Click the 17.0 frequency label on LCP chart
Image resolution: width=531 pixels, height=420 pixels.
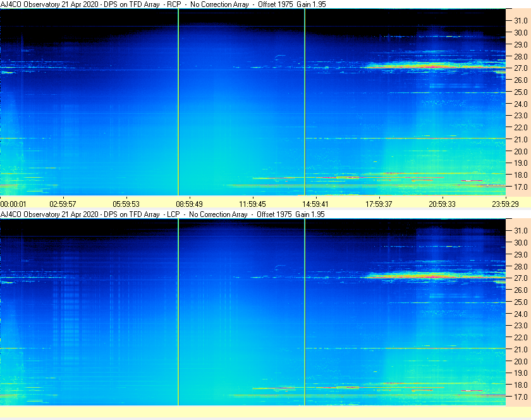521,397
